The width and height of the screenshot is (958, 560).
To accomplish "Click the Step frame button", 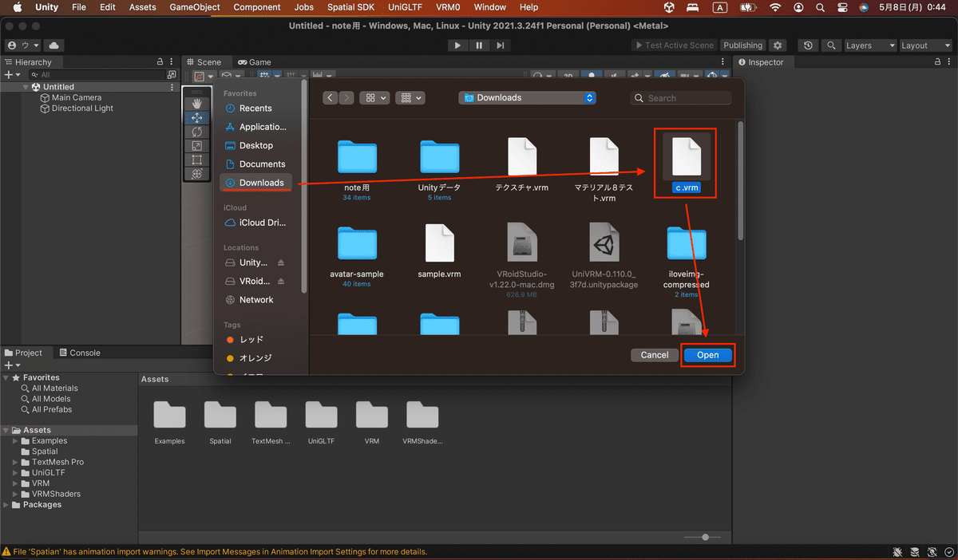I will [501, 45].
